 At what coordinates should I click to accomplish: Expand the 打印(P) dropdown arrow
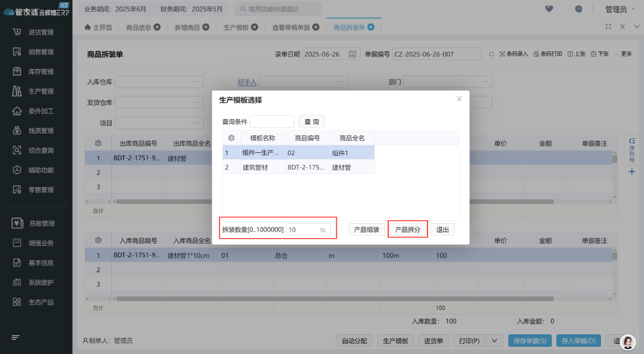tap(493, 340)
